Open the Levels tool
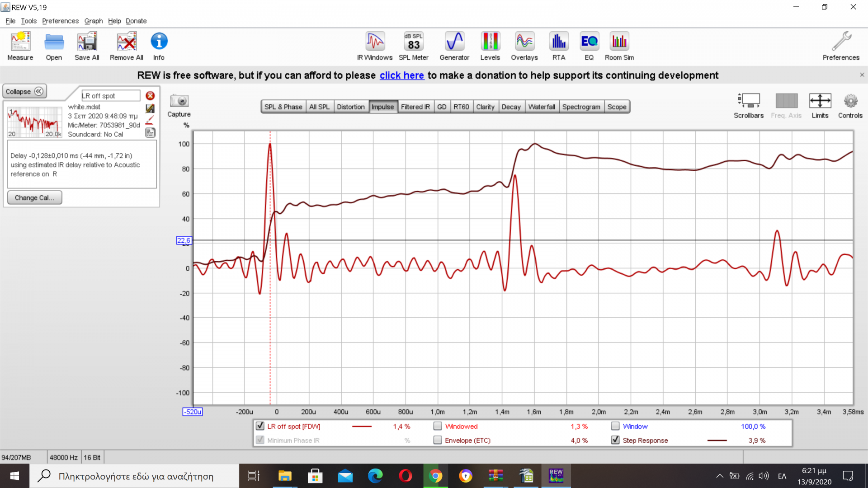 [x=490, y=46]
